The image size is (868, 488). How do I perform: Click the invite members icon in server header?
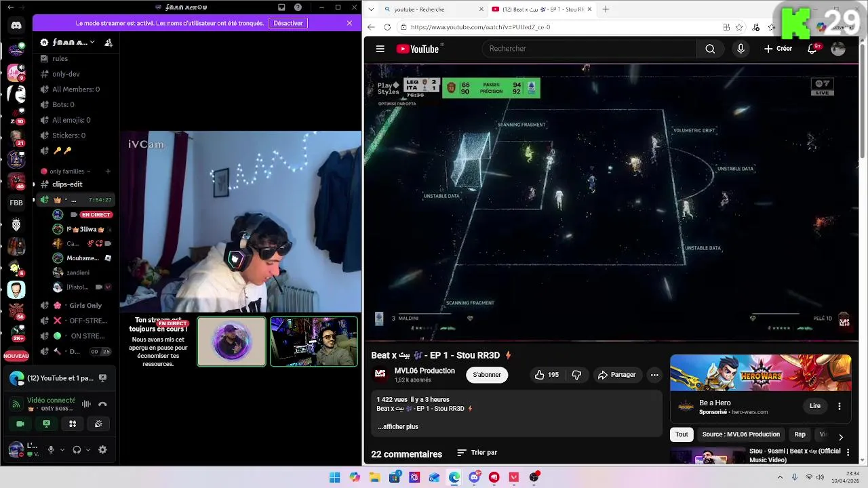pyautogui.click(x=108, y=42)
